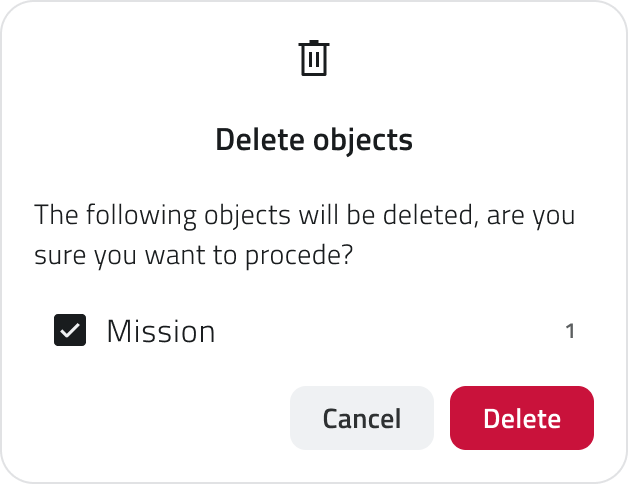Image resolution: width=628 pixels, height=484 pixels.
Task: Click Delete to remove the Mission object
Action: (521, 418)
